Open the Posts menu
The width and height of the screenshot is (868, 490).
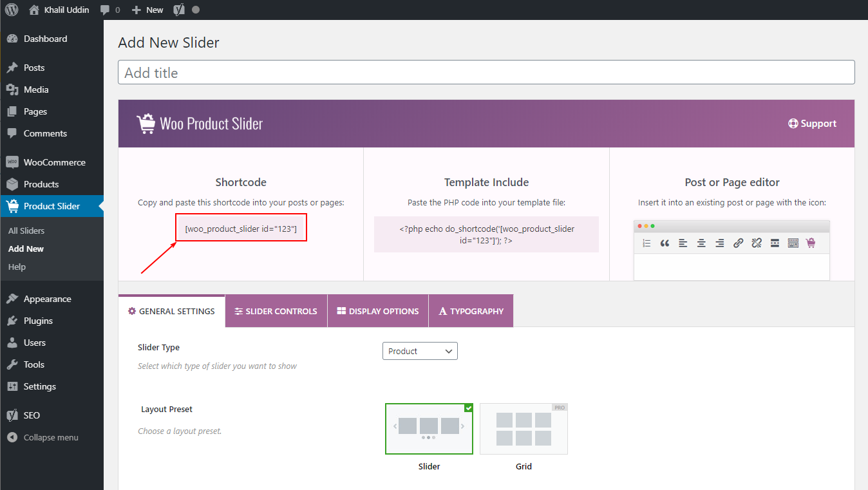(x=52, y=68)
